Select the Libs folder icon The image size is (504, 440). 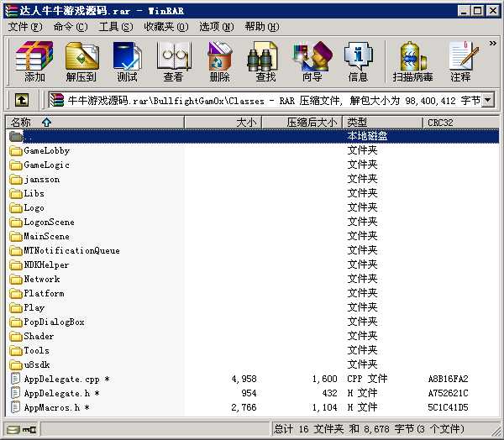15,193
